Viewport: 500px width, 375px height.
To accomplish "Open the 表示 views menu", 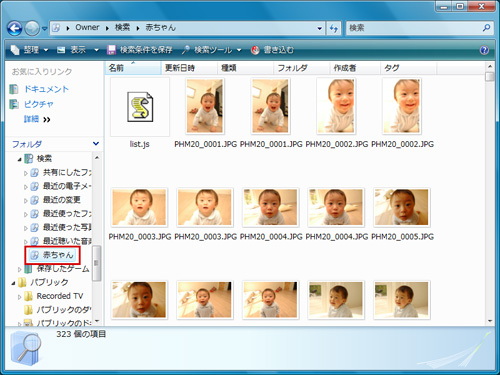I will pos(78,50).
